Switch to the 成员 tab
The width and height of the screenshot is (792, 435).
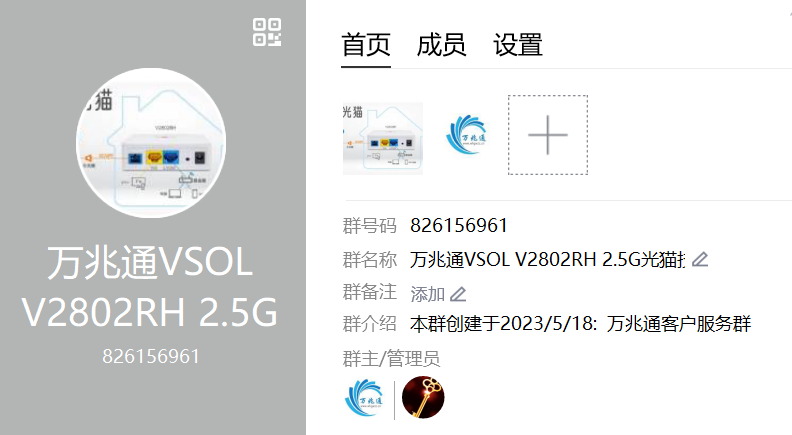point(441,44)
